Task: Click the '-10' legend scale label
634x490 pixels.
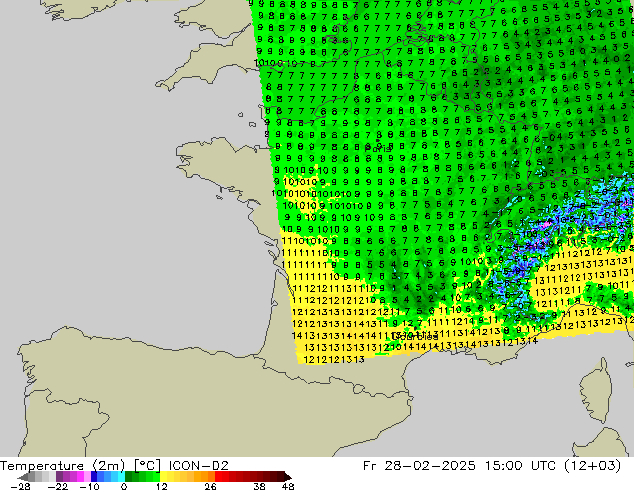Action: click(x=89, y=486)
